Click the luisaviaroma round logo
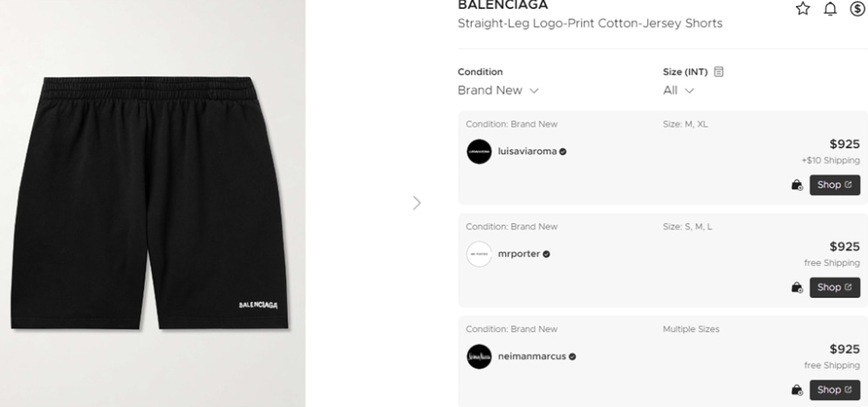Screen dimensions: 868x407 (x=479, y=152)
